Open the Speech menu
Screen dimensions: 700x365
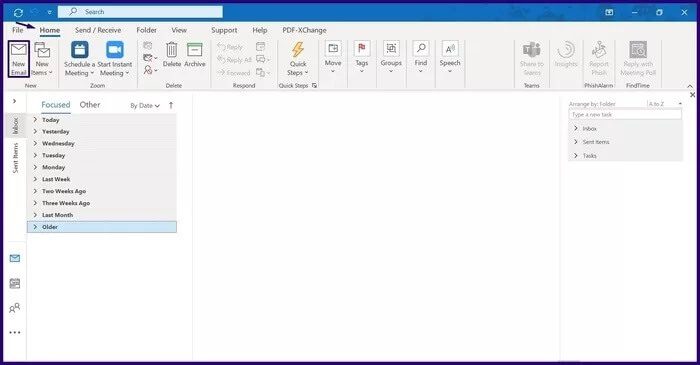pos(450,57)
